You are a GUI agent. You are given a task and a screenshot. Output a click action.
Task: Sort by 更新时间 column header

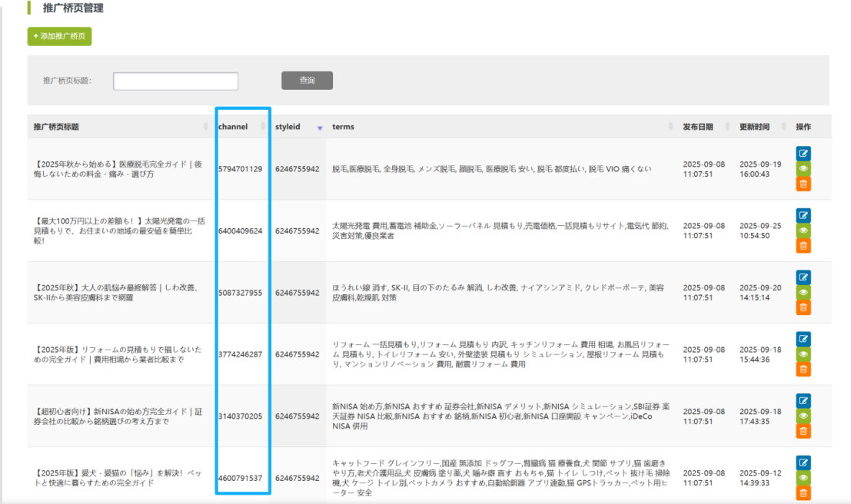tap(754, 127)
